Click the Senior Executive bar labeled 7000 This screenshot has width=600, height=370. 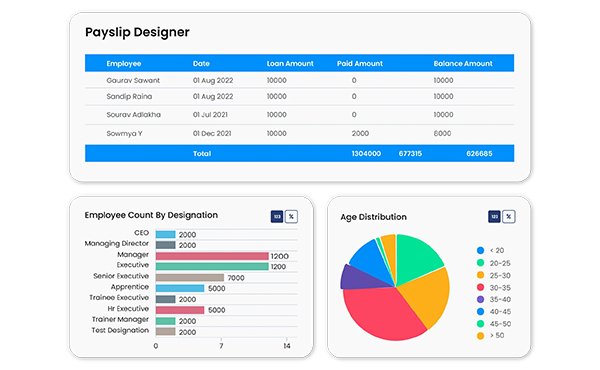tap(190, 277)
